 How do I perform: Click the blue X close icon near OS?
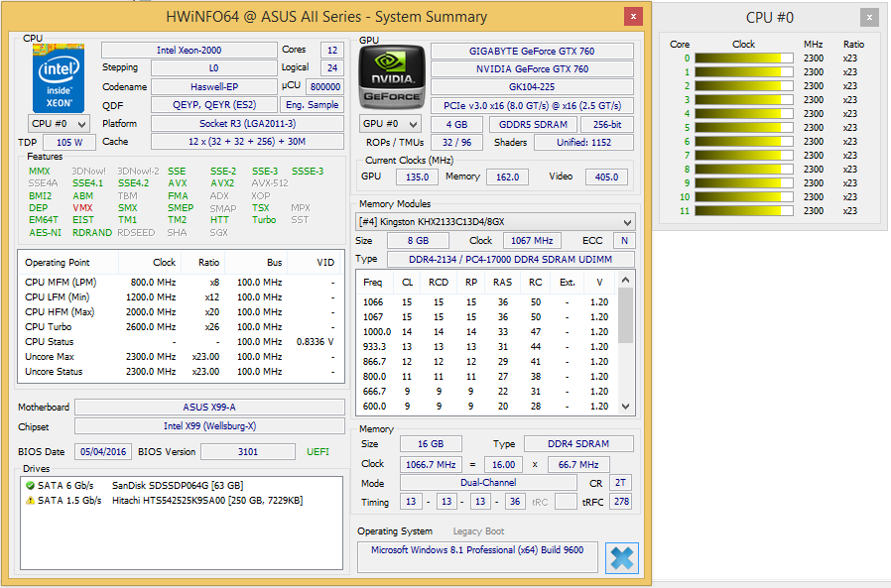(x=622, y=558)
